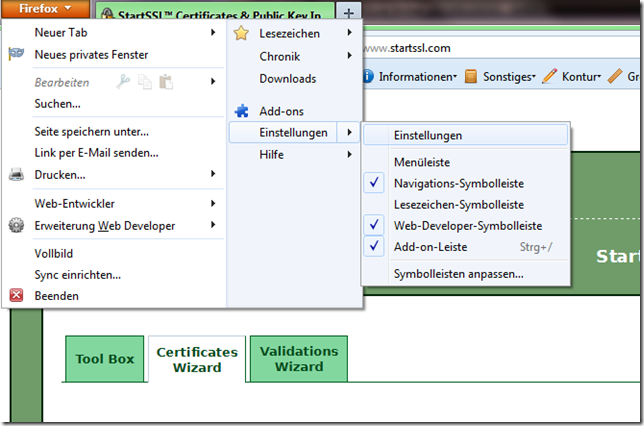Click the plus new tab button
This screenshot has height=426, width=644.
pyautogui.click(x=348, y=12)
